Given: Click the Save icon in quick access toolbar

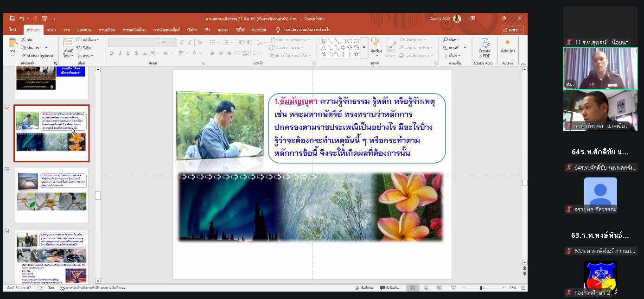Looking at the screenshot, I should [x=12, y=19].
